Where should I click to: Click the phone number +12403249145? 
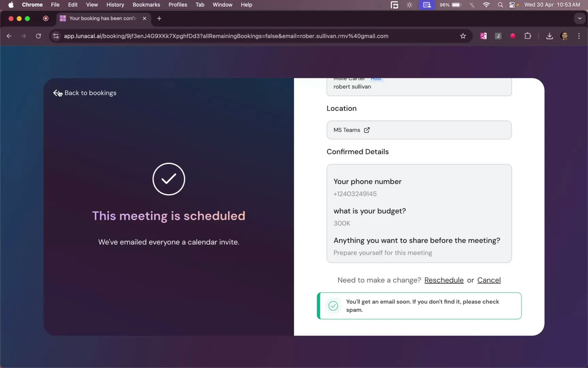click(x=355, y=194)
